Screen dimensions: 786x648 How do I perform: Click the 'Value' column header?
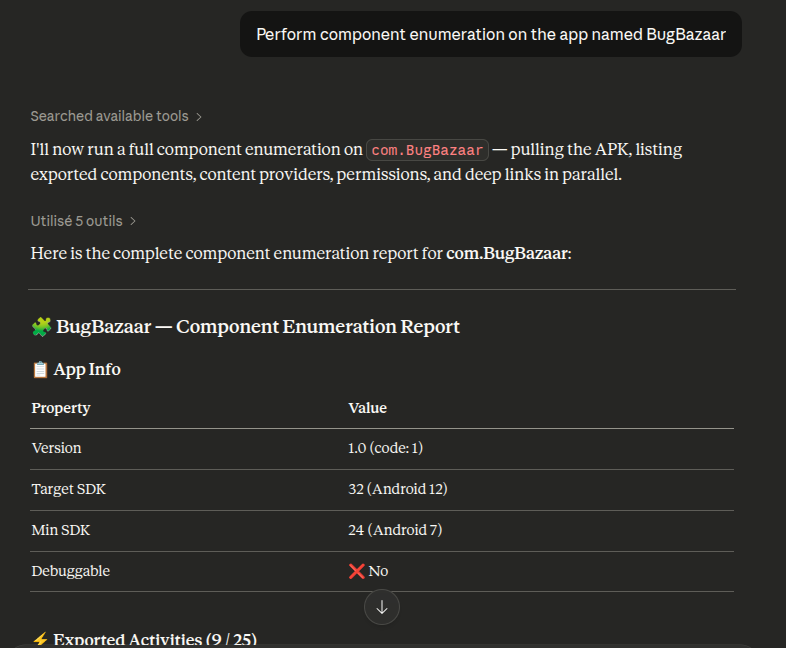point(367,408)
